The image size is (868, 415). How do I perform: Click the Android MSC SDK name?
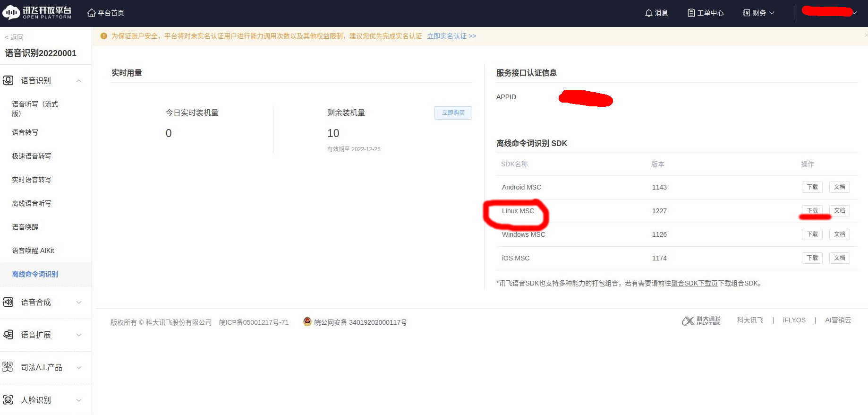521,187
